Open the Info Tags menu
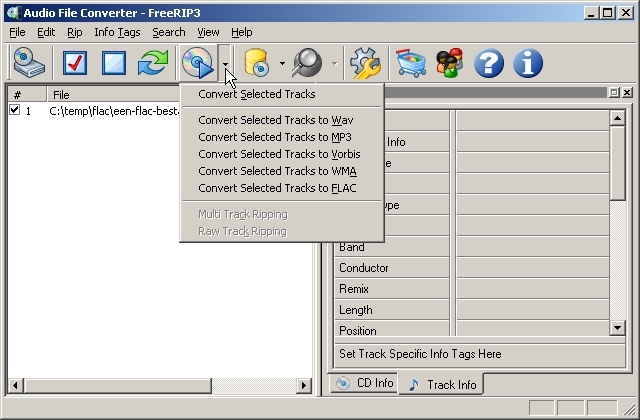The height and width of the screenshot is (420, 640). coord(117,32)
